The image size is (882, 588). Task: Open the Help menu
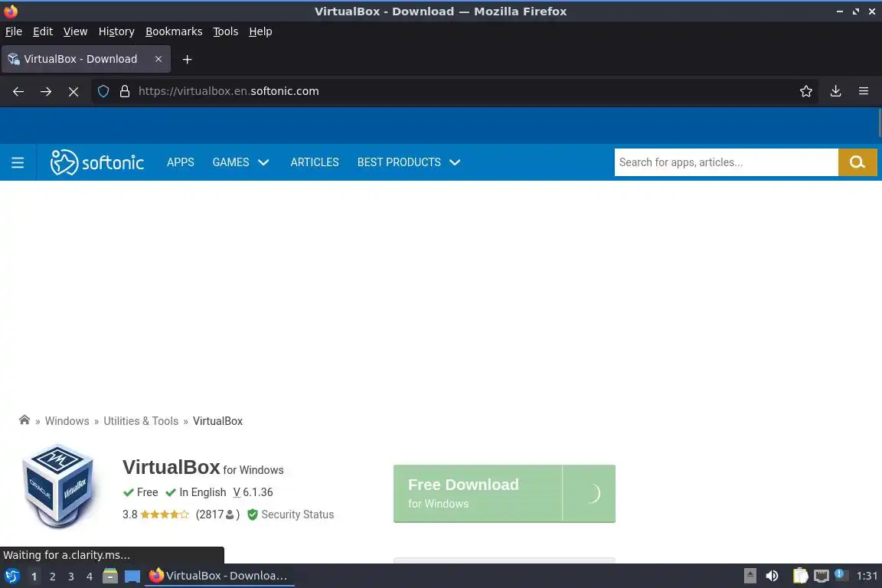click(260, 31)
